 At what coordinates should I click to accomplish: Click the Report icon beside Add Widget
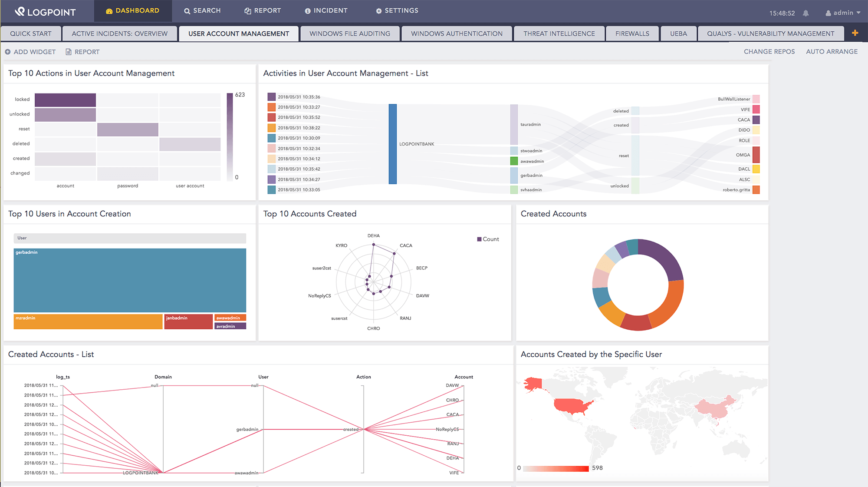(69, 51)
